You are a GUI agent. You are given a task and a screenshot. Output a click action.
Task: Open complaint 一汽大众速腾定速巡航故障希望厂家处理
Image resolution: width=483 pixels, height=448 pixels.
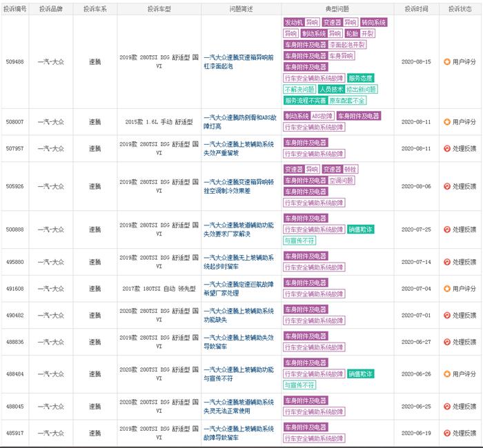click(x=239, y=289)
